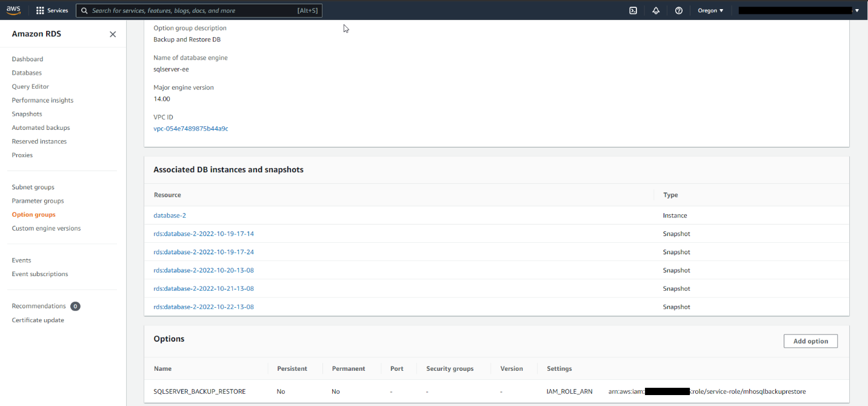
Task: Open Automated backups page
Action: (x=41, y=127)
